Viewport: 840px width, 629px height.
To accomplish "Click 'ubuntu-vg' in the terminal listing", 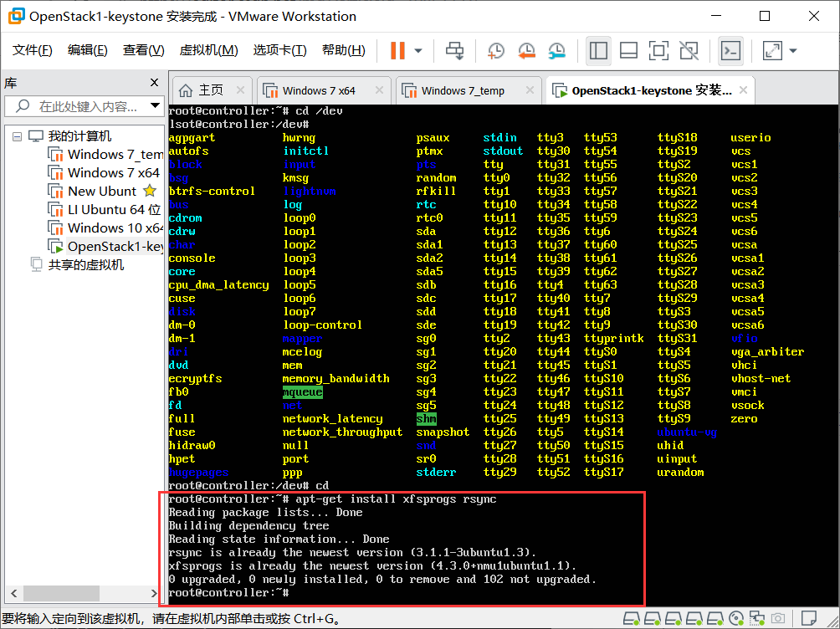I will 687,432.
